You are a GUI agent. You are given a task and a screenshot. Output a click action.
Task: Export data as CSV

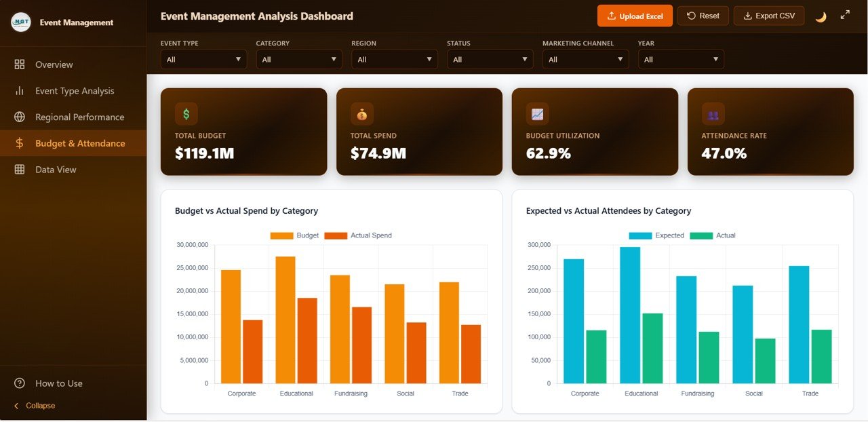coord(768,15)
